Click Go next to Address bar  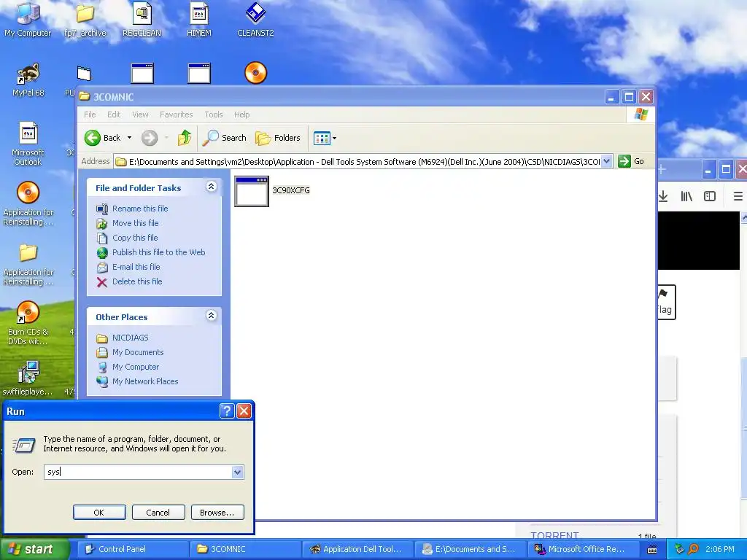(631, 161)
